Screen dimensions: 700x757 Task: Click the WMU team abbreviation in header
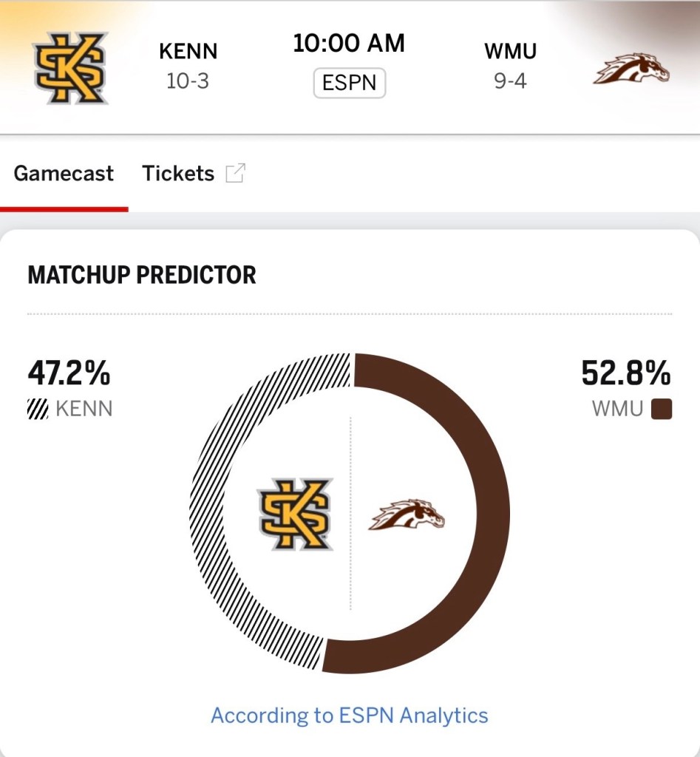point(510,52)
